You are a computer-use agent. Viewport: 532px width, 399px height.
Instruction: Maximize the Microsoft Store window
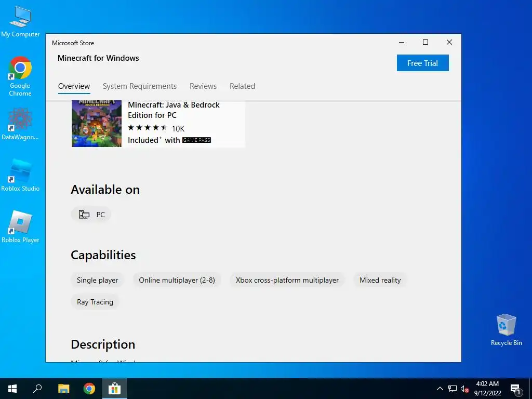(x=425, y=43)
